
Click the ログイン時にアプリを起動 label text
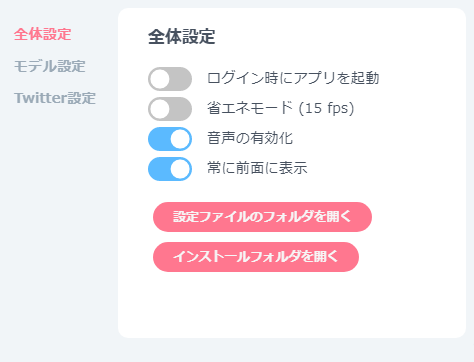[x=293, y=78]
